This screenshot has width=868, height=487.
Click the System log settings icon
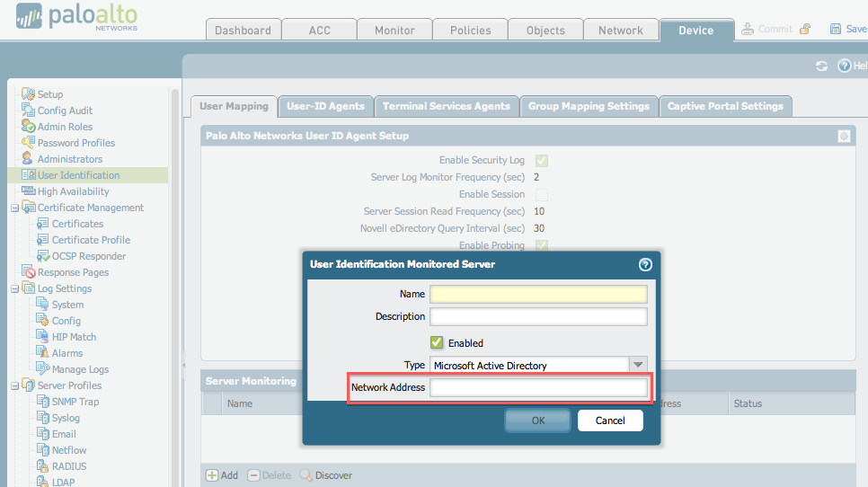[x=42, y=305]
